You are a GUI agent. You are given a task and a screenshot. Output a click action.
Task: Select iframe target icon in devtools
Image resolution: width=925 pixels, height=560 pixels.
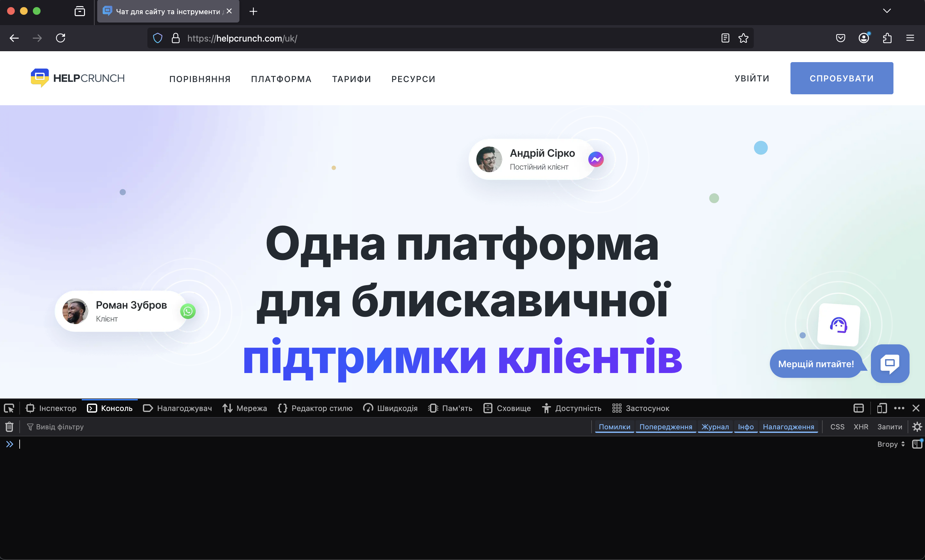pyautogui.click(x=859, y=408)
